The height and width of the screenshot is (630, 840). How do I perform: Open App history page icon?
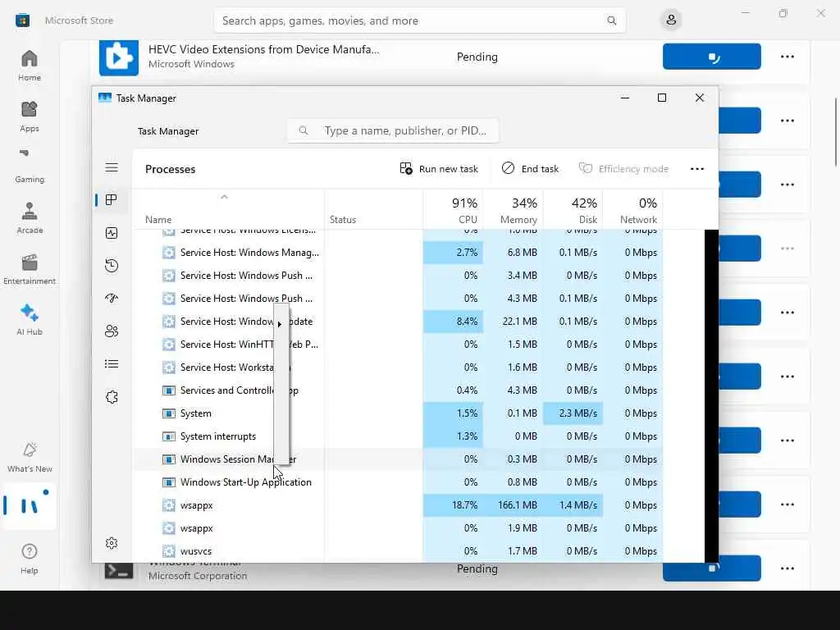(112, 266)
